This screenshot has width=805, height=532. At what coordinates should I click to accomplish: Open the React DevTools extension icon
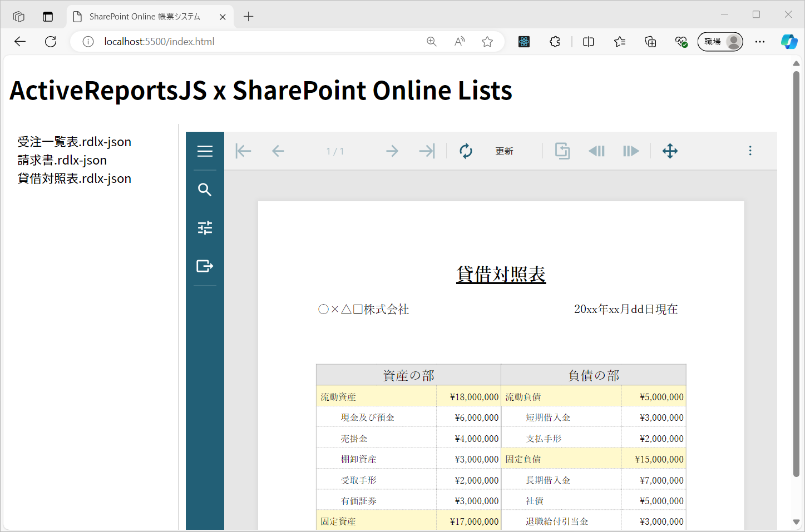(524, 42)
